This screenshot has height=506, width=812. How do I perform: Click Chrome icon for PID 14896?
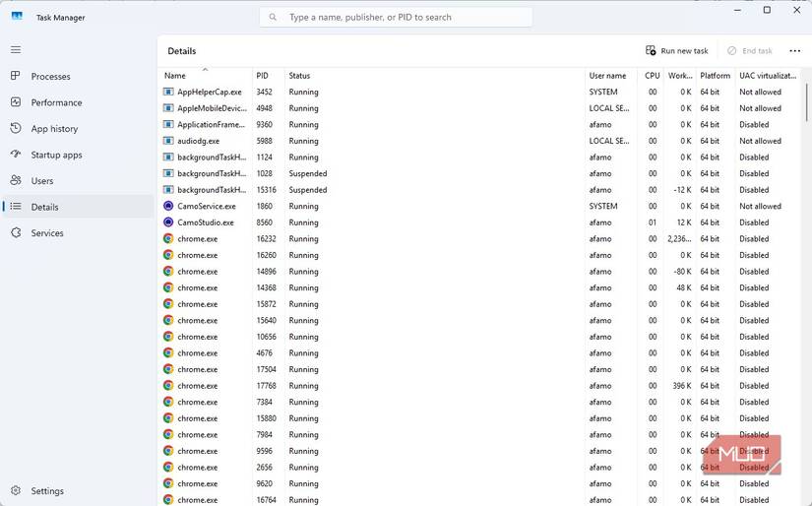pyautogui.click(x=168, y=272)
